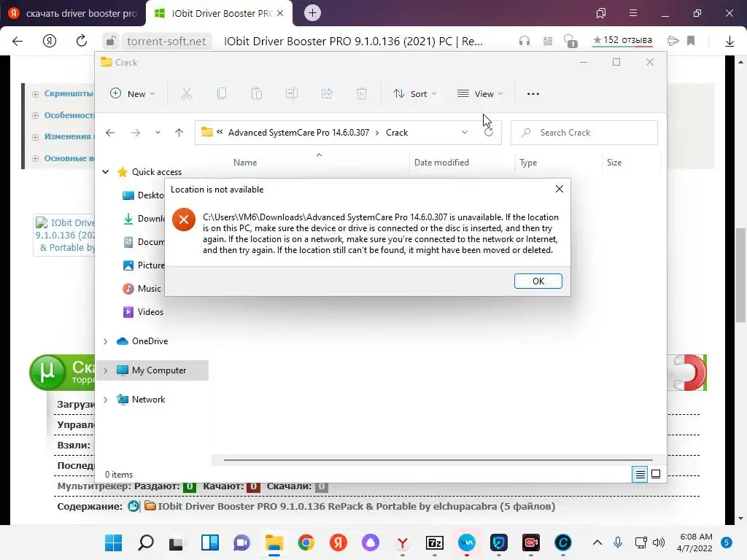This screenshot has width=747, height=560.
Task: Click the torrent-soft.net address field
Action: pyautogui.click(x=166, y=42)
